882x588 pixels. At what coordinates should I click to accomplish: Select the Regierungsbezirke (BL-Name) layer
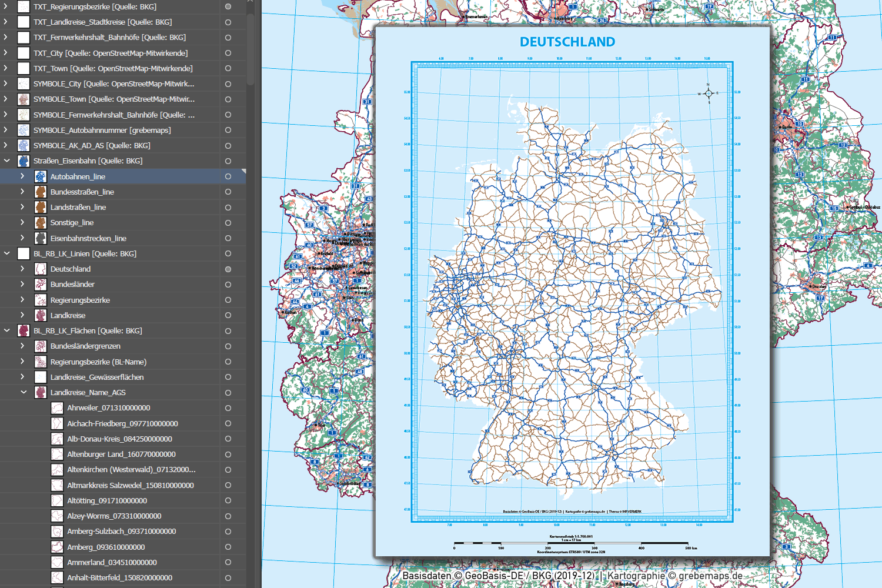pos(98,362)
